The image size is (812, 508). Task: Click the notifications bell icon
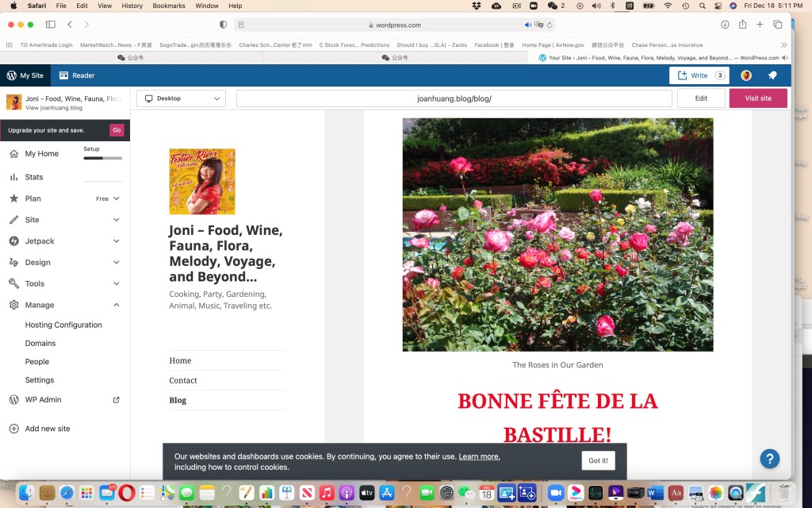[772, 75]
